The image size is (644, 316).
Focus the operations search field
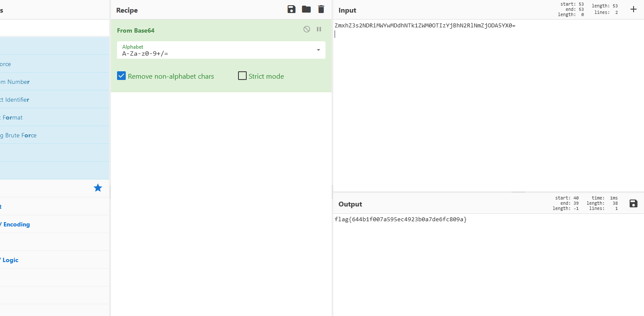pyautogui.click(x=54, y=28)
